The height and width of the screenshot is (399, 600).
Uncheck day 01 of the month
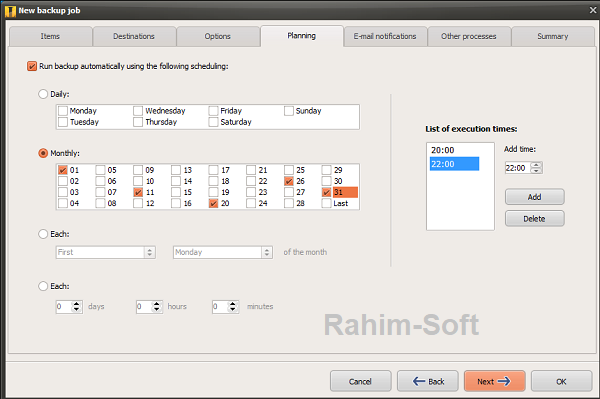(x=63, y=170)
